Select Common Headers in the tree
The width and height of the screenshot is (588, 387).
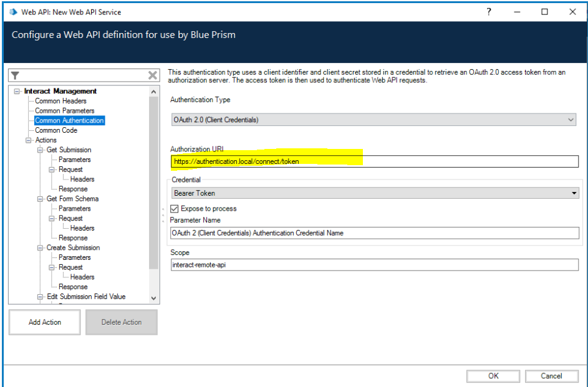[60, 101]
